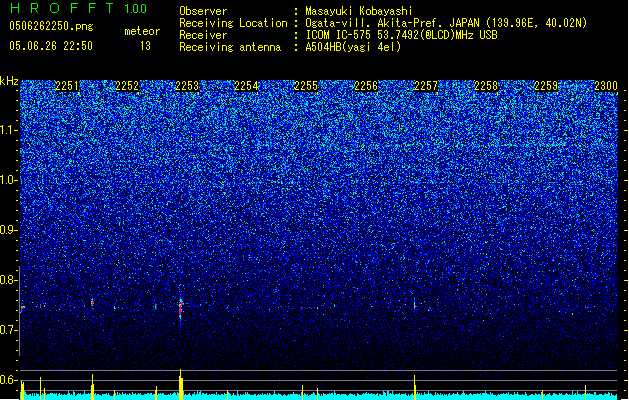Click the 1.1 kHz axis label
Image resolution: width=629 pixels, height=400 pixels.
click(9, 130)
